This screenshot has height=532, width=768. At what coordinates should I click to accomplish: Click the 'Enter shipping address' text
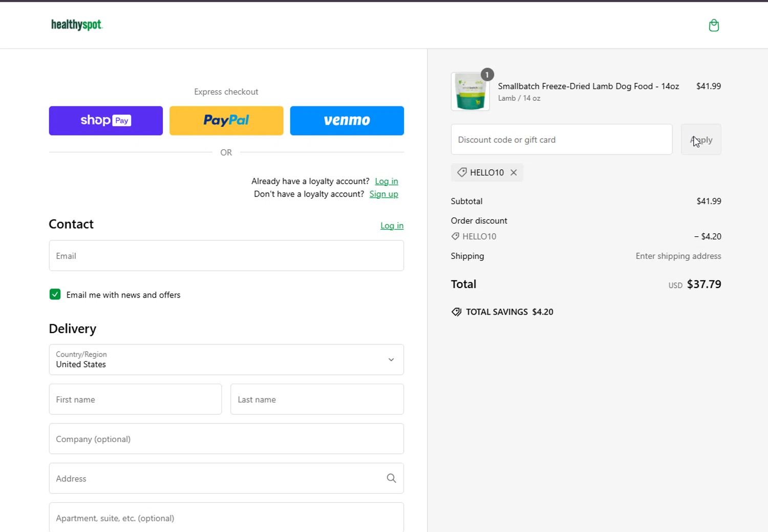(678, 256)
